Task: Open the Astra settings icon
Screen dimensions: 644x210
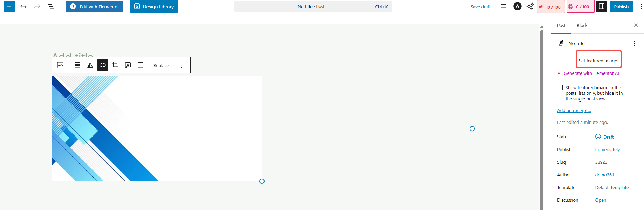Action: click(x=518, y=6)
